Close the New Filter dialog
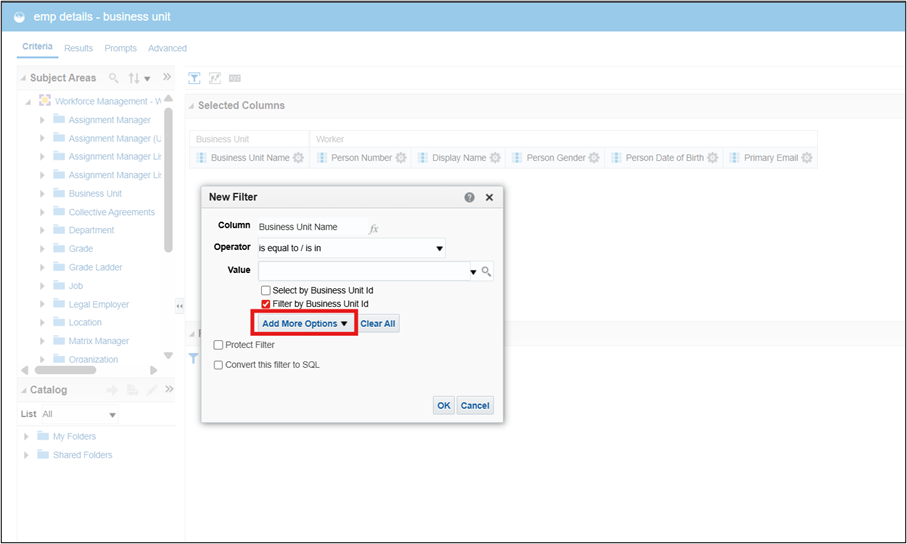 489,198
